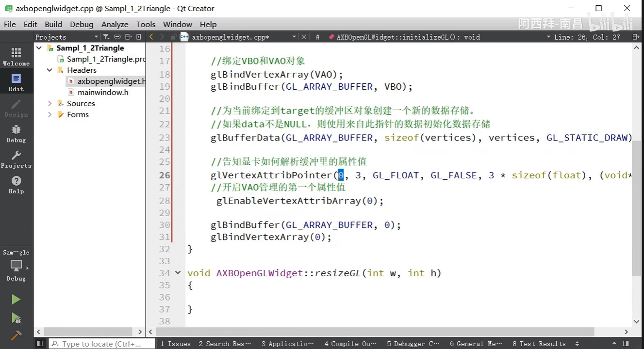
Task: Toggle the left sidebar visibility button
Action: click(x=40, y=344)
